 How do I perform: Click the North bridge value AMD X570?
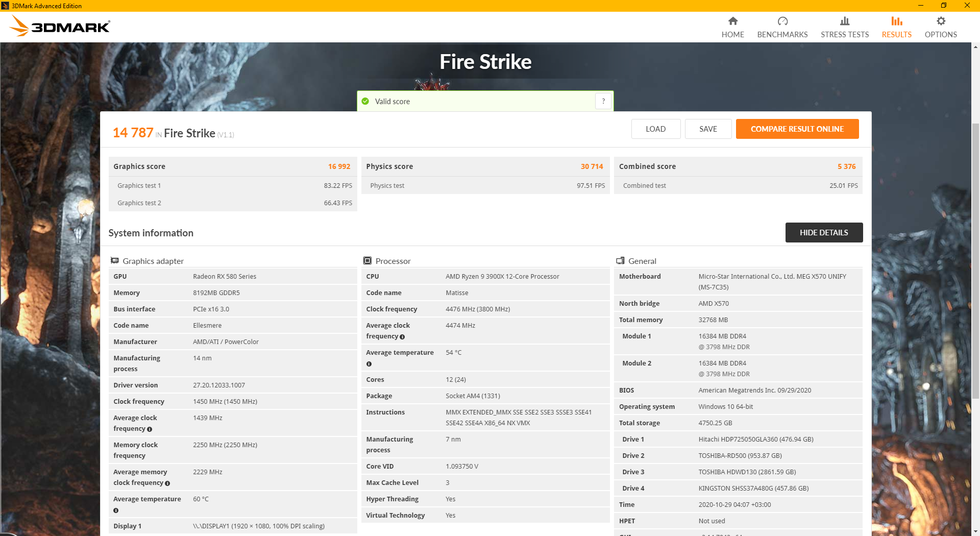(x=714, y=304)
